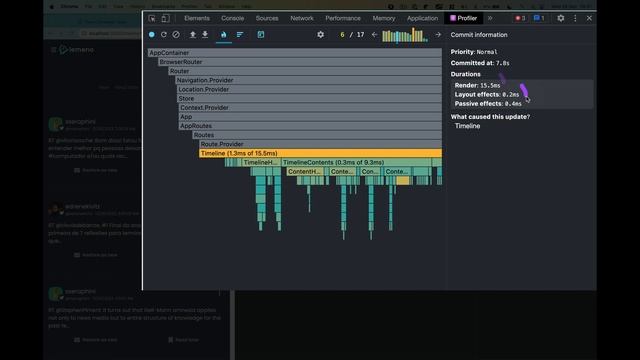Click the Layout effects duration text
640x360 pixels.
pyautogui.click(x=487, y=94)
